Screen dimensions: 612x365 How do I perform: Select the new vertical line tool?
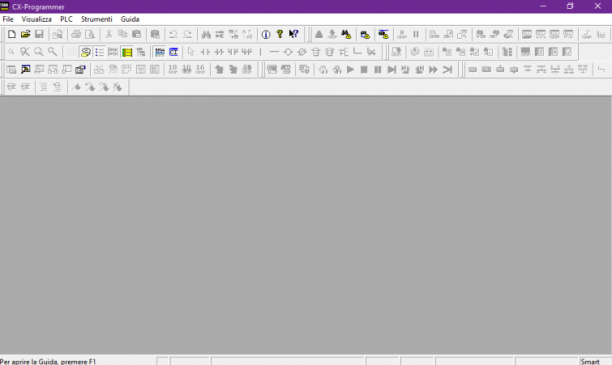[260, 52]
